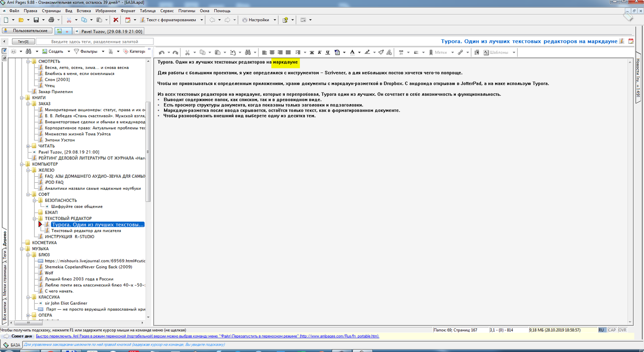Print using the printer icon

pyautogui.click(x=51, y=20)
